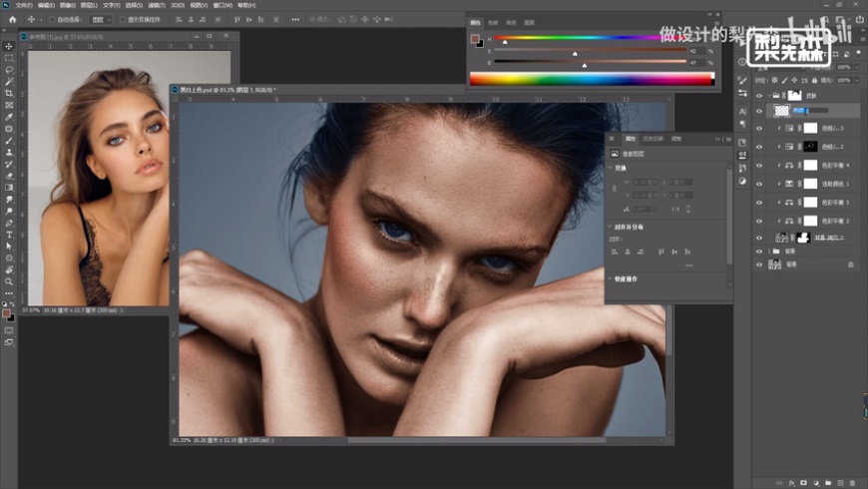868x489 pixels.
Task: Toggle the 自动选择 checkbox
Action: 52,19
